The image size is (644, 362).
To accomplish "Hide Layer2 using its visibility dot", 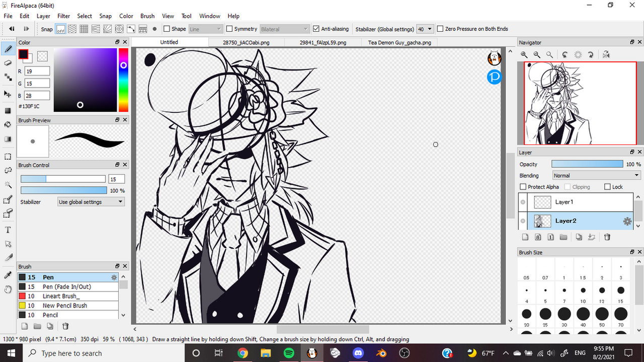I will (x=523, y=221).
